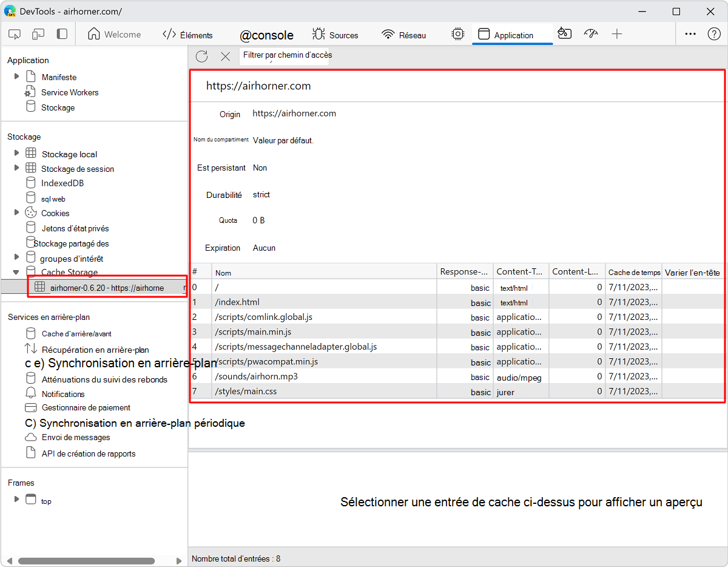
Task: Open Cache d'arrière/avant service
Action: point(76,333)
